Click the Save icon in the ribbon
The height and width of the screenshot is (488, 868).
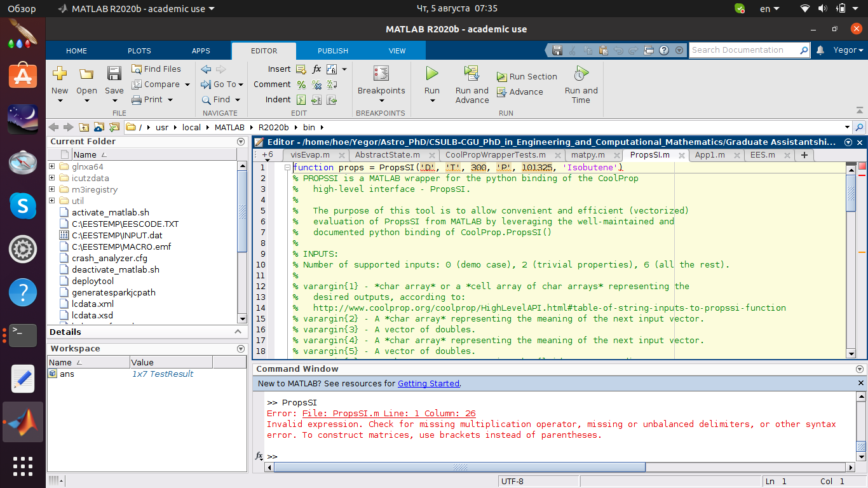pyautogui.click(x=114, y=74)
